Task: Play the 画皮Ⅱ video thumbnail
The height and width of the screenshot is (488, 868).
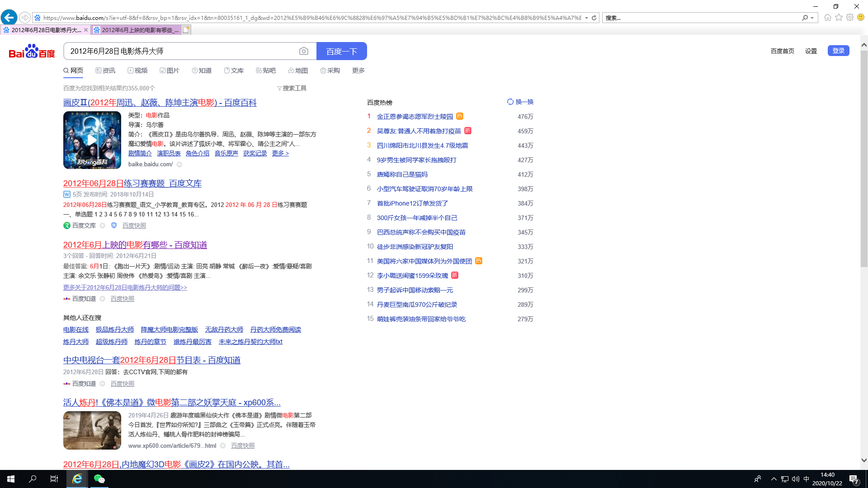Action: (92, 140)
